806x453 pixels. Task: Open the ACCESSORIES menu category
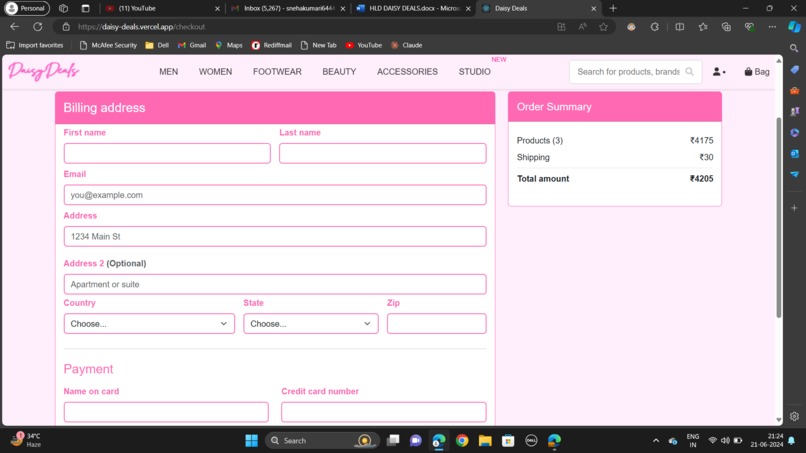tap(407, 71)
